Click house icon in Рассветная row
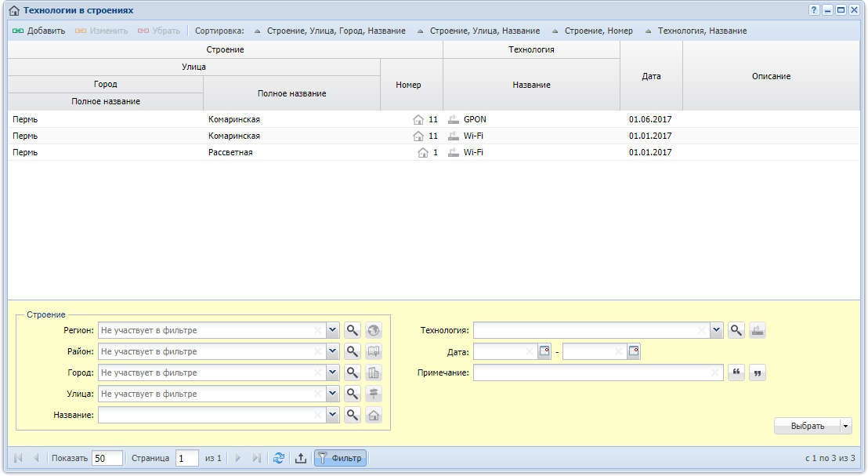The height and width of the screenshot is (476, 868). coord(423,152)
